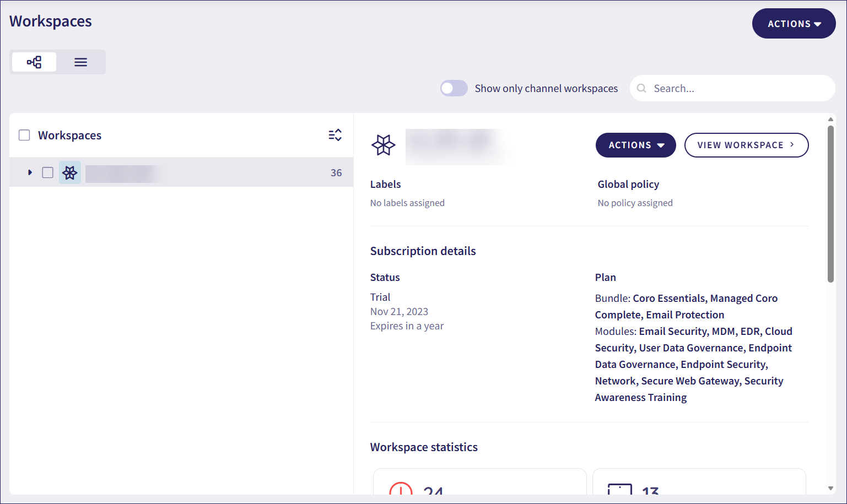Switch to the list view icon
The width and height of the screenshot is (847, 504).
click(80, 62)
